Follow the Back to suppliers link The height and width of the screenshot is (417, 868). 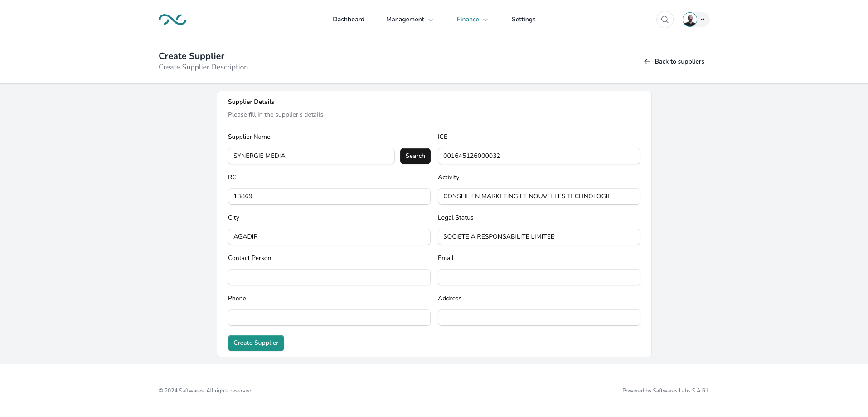pos(679,62)
